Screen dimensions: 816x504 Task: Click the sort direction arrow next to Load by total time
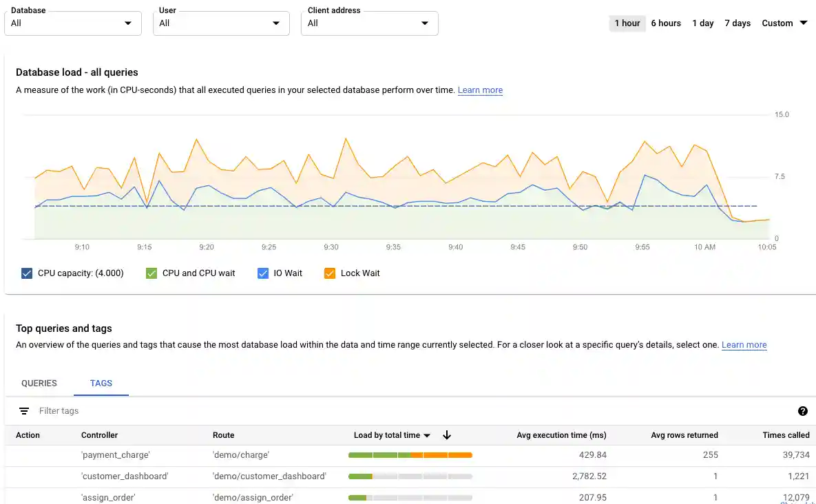coord(446,435)
